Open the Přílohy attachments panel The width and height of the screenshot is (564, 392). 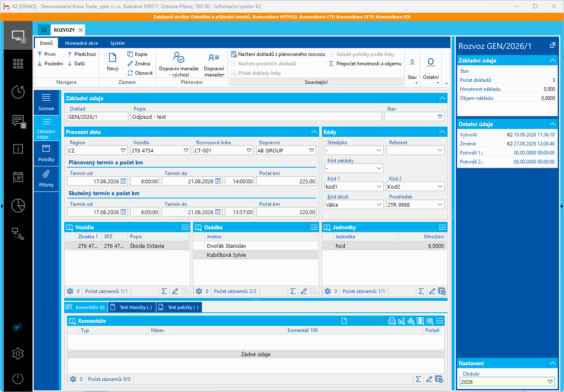(x=46, y=179)
